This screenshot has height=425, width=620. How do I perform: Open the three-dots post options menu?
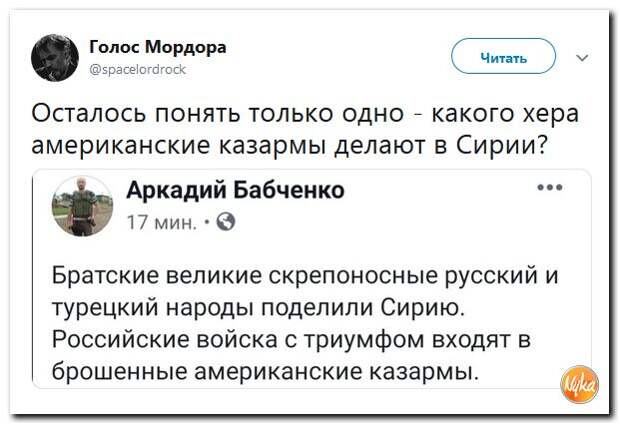click(x=550, y=187)
